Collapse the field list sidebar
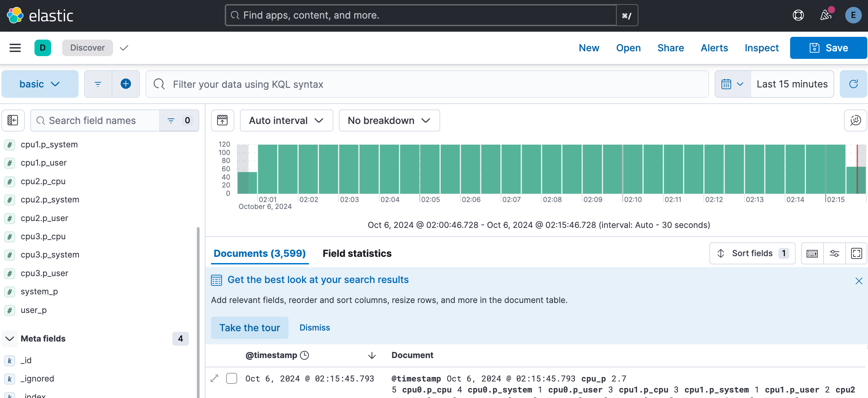This screenshot has width=868, height=398. (x=13, y=120)
